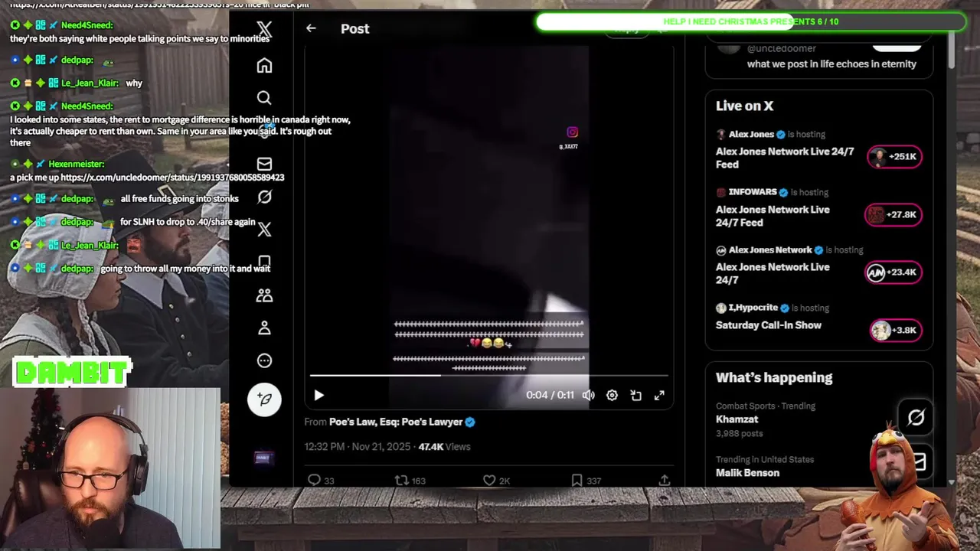Image resolution: width=980 pixels, height=551 pixels.
Task: Open the Search magnifier in X sidebar
Action: point(264,98)
